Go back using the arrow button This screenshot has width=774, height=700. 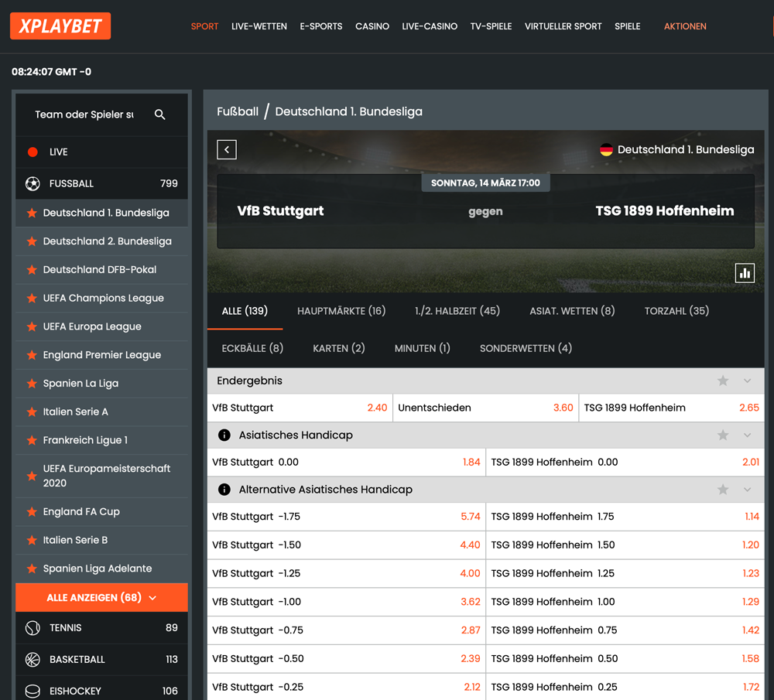click(x=227, y=149)
